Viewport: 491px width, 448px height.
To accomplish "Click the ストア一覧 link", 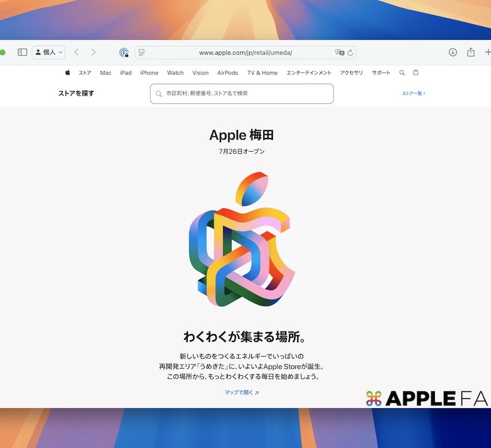I will coord(413,93).
